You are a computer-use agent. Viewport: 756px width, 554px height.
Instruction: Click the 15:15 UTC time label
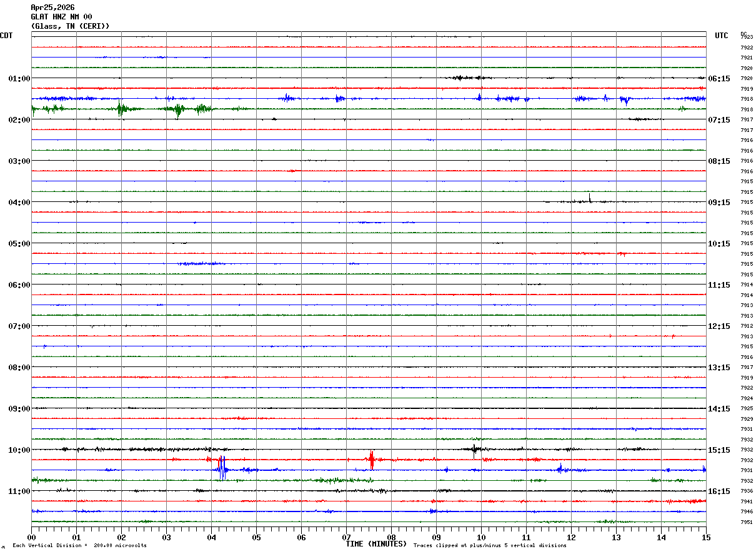point(719,450)
